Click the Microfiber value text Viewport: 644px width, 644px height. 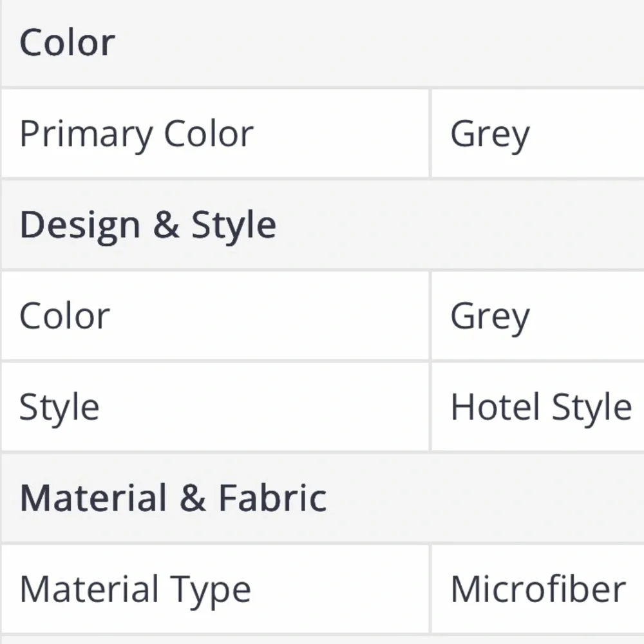(x=538, y=589)
